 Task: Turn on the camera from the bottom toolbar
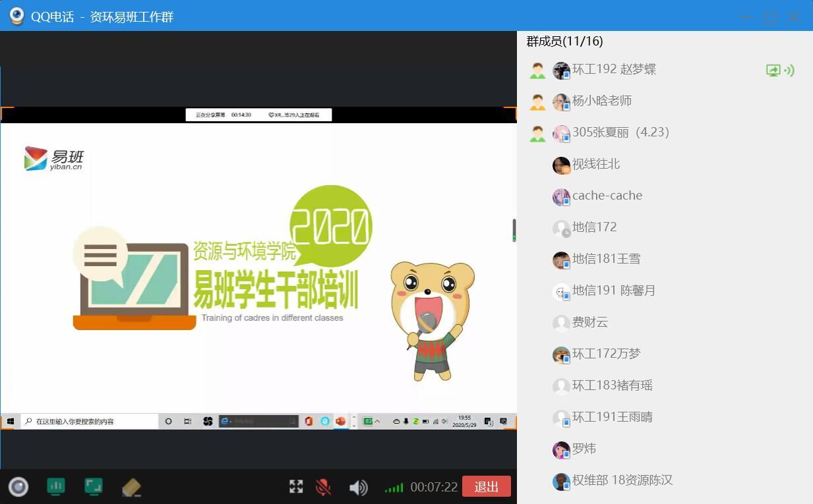(18, 487)
